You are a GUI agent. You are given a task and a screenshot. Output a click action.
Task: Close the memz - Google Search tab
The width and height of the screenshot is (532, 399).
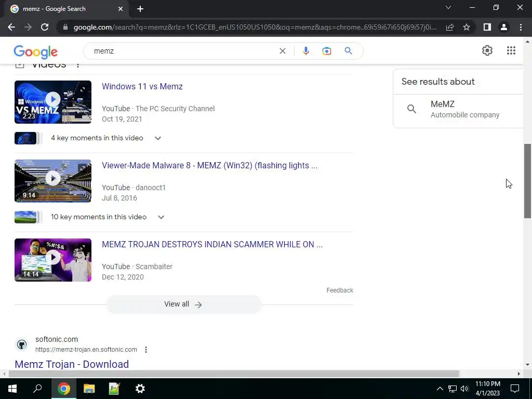121,9
